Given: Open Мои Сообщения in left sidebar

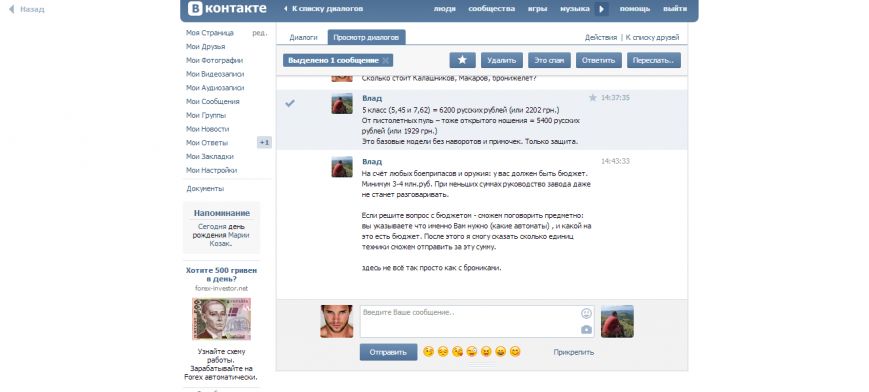Looking at the screenshot, I should (x=213, y=101).
